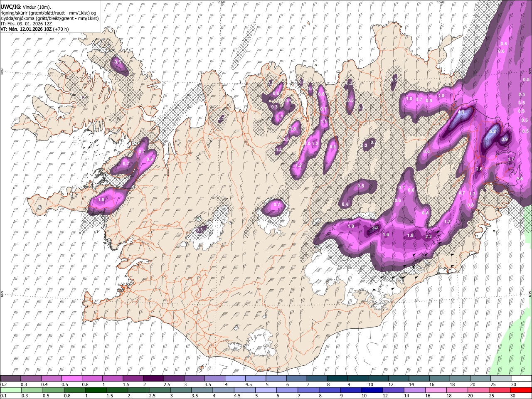Click the '0.2' label under the snow legend
Viewport: 532px width, 399px height.
(3, 384)
